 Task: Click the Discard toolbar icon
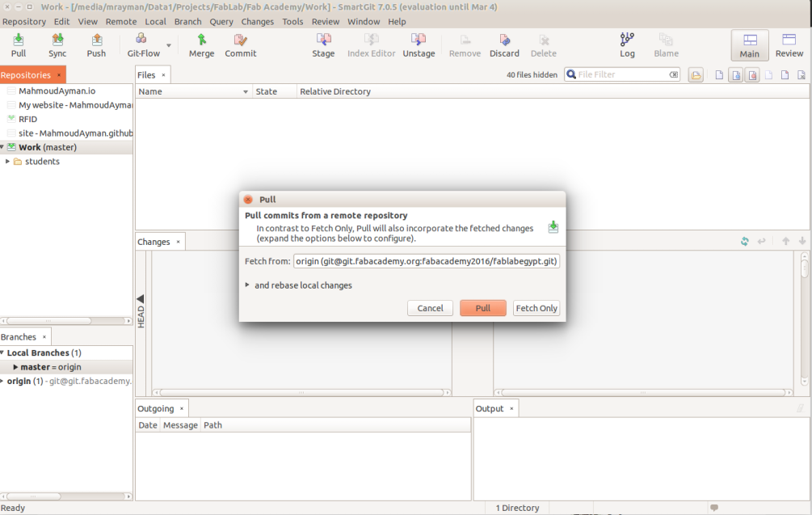point(504,45)
